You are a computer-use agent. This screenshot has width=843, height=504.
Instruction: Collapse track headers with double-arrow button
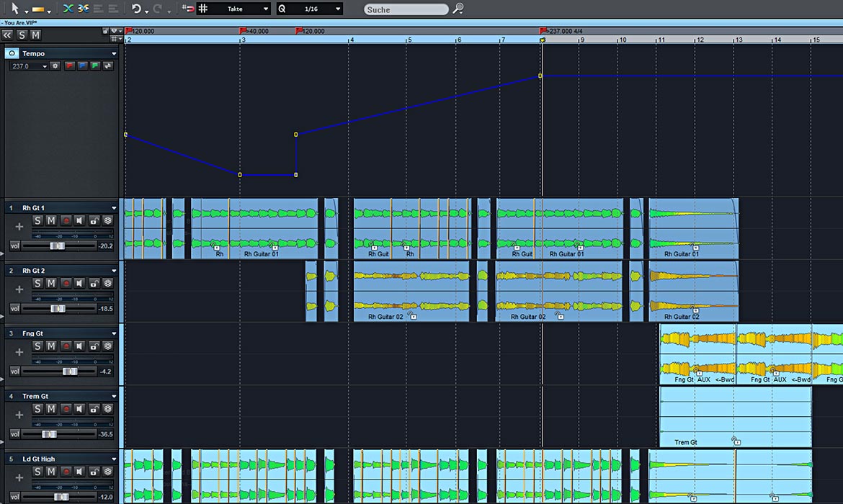(x=7, y=35)
